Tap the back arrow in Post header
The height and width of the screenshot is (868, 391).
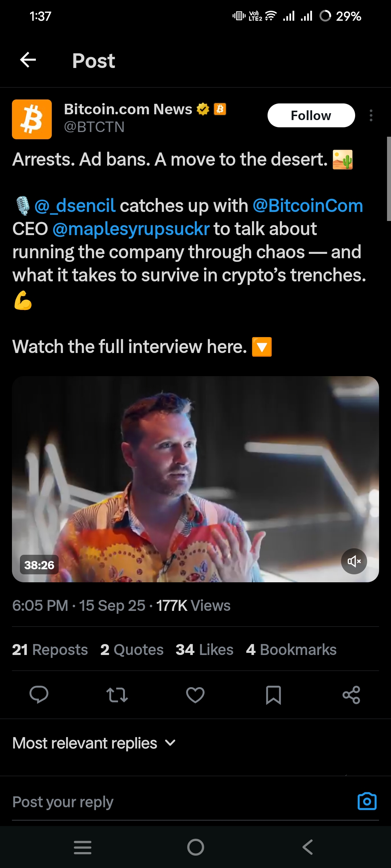[28, 60]
